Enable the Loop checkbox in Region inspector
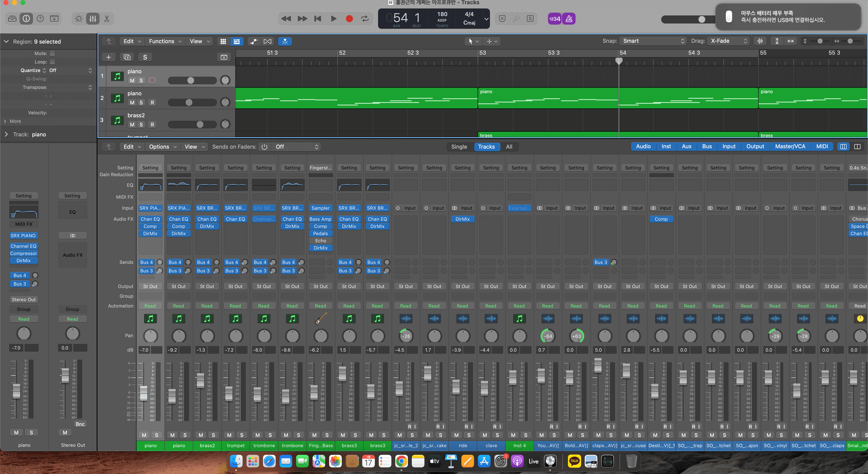Viewport: 868px width, 474px height. coord(52,62)
